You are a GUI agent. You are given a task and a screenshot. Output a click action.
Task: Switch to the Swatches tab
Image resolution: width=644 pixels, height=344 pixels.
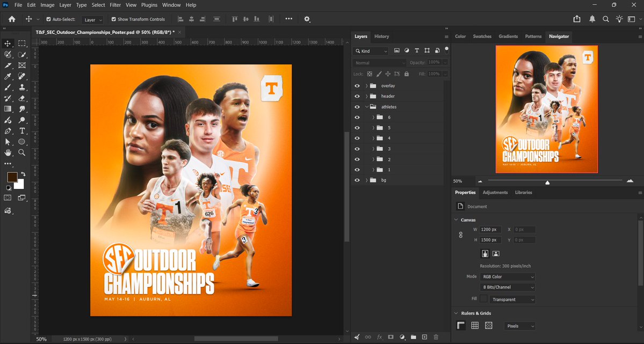point(482,36)
